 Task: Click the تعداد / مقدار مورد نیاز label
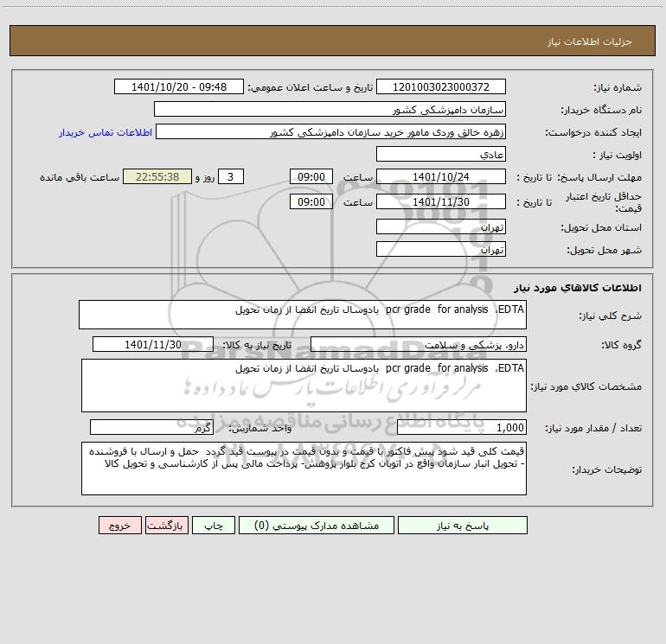(x=593, y=429)
